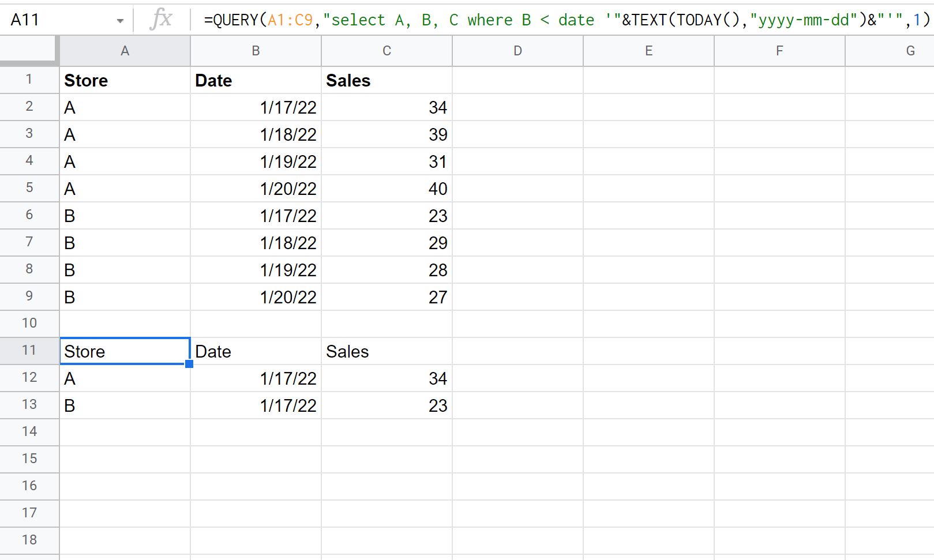Select column G header
Screen dimensions: 934x560
coord(890,51)
